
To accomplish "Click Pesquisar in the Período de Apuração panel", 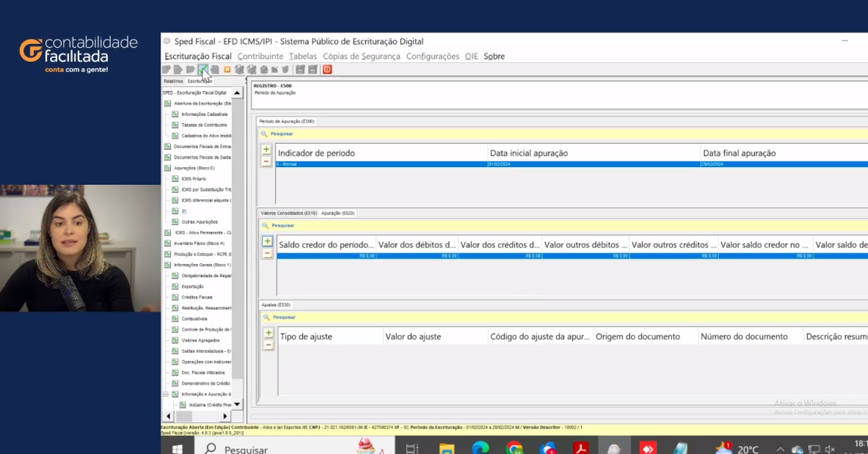I will (282, 134).
